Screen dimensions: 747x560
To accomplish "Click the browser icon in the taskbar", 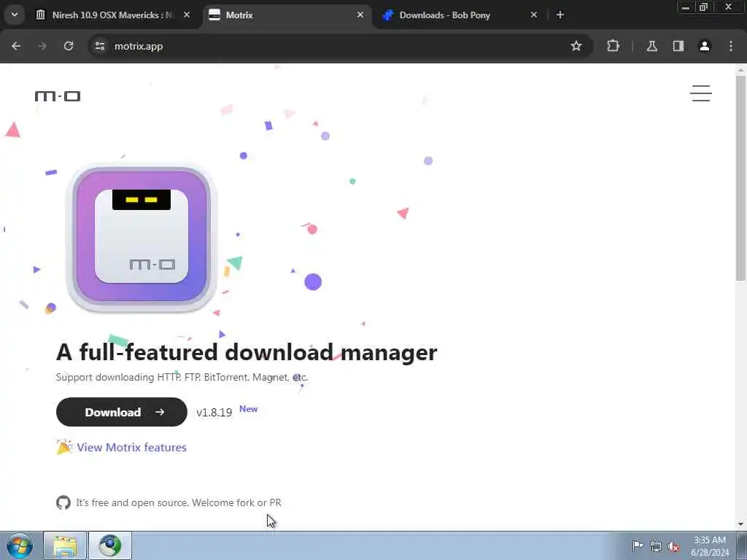I will click(110, 545).
